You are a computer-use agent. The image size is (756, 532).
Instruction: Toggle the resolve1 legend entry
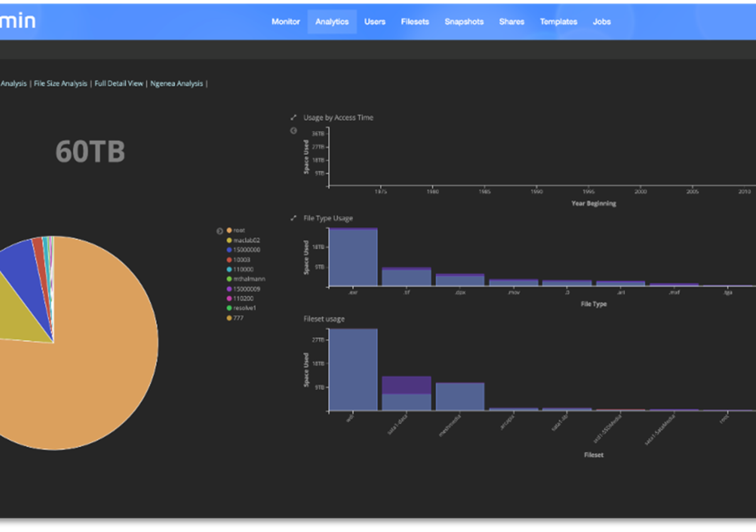pyautogui.click(x=241, y=308)
